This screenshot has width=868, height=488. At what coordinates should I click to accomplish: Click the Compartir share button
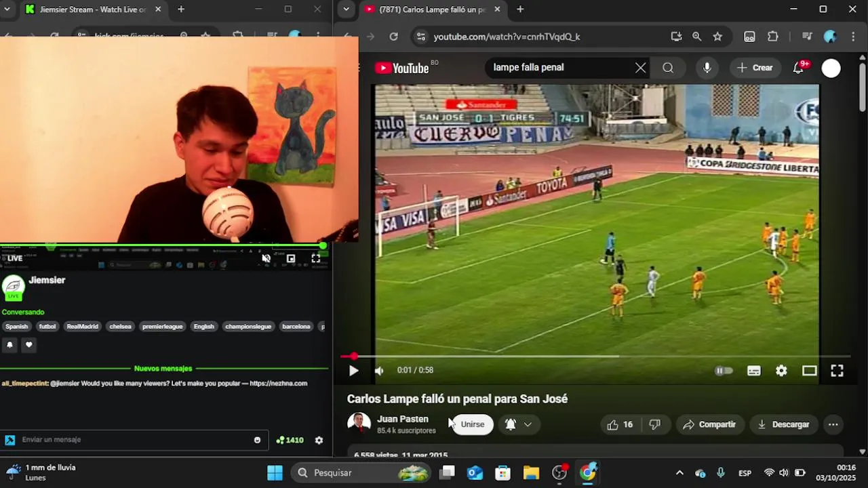(709, 425)
